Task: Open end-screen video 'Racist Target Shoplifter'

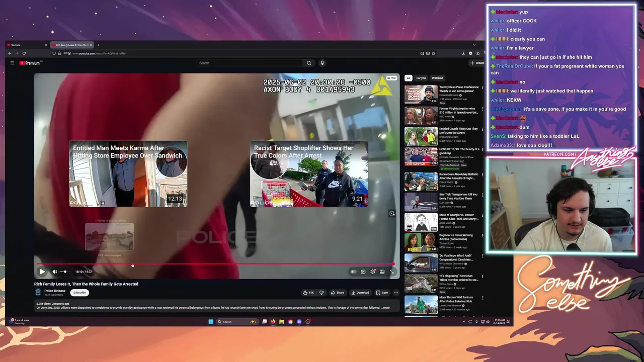Action: click(309, 174)
